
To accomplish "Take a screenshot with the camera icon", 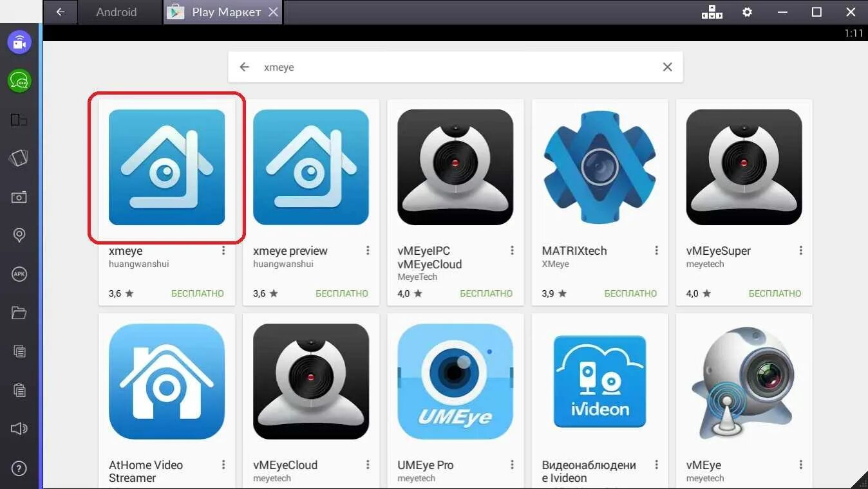I will click(x=19, y=197).
